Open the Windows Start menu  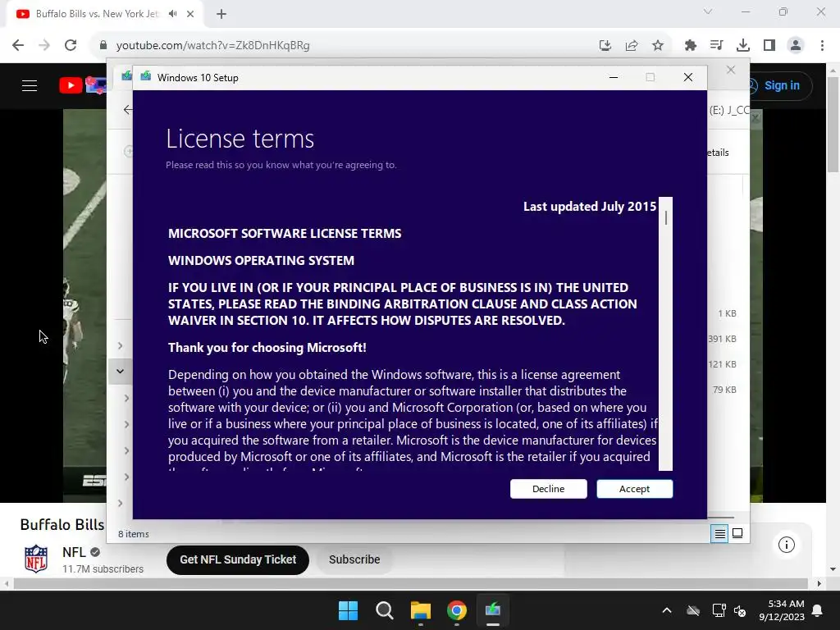tap(348, 610)
